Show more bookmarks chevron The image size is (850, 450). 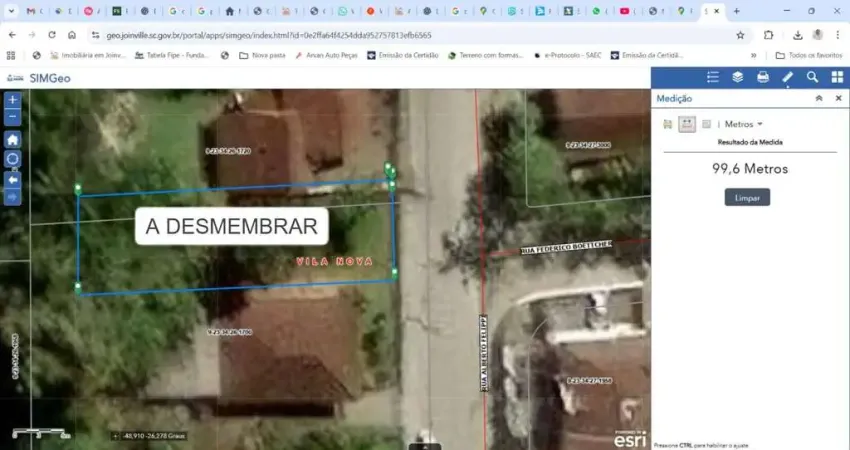[x=754, y=55]
